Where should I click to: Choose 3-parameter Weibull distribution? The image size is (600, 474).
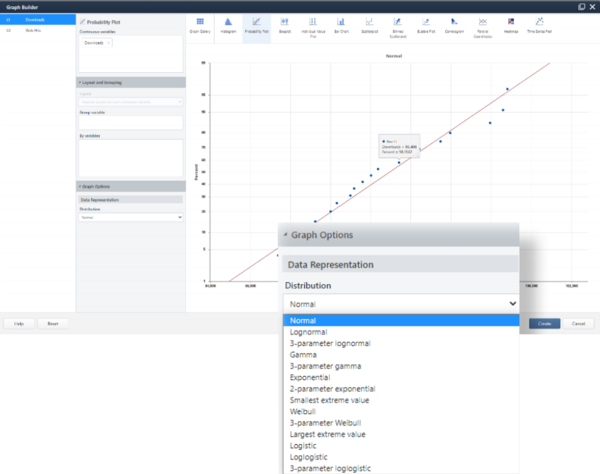click(401, 423)
